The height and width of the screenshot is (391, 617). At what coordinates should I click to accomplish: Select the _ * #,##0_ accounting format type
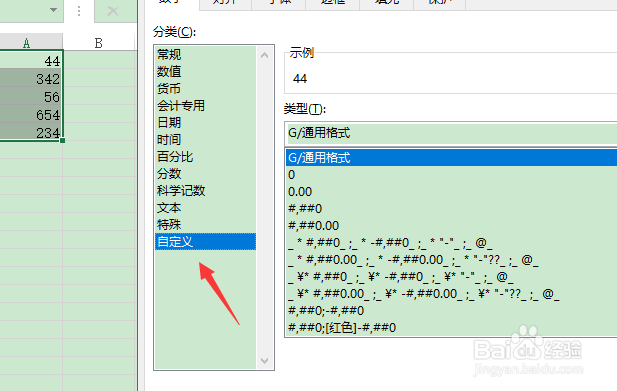[x=451, y=243]
